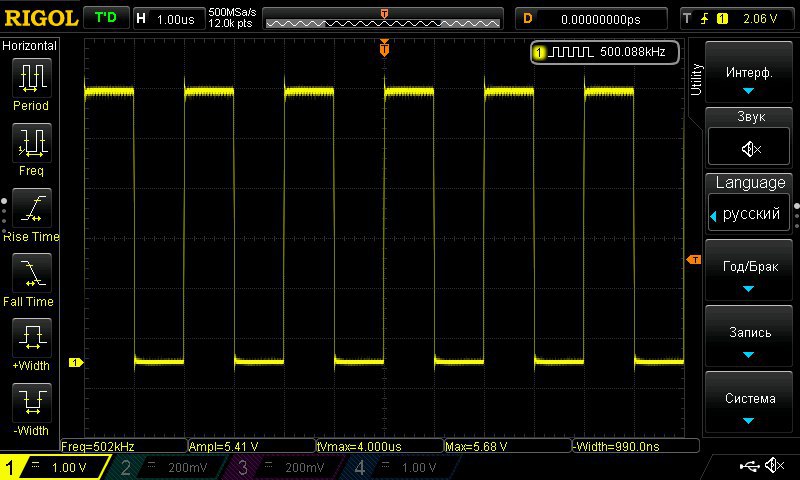The image size is (800, 480).
Task: Click the trigger source channel 1 badge
Action: [722, 19]
